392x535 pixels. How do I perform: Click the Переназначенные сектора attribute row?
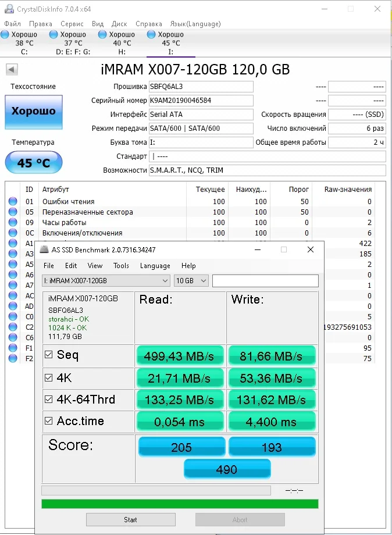point(190,212)
